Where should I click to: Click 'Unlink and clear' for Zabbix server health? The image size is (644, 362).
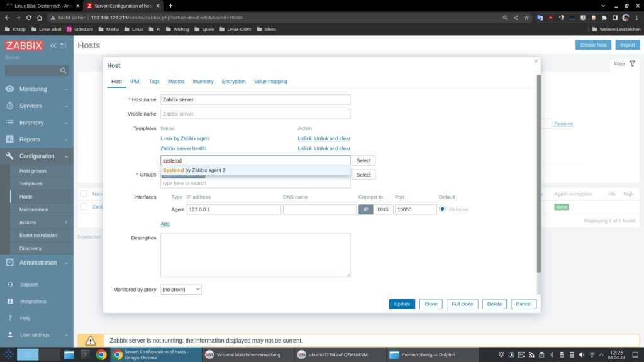tap(332, 148)
